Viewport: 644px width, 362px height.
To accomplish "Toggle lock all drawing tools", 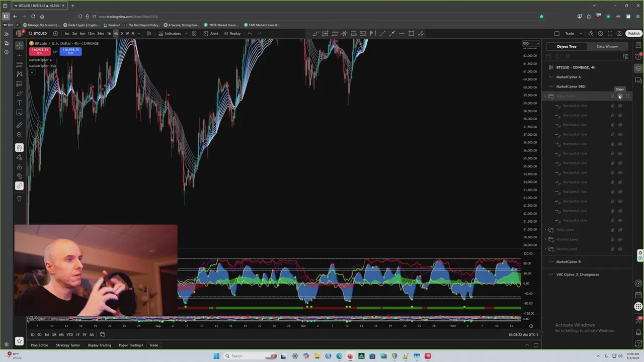I will click(x=19, y=167).
